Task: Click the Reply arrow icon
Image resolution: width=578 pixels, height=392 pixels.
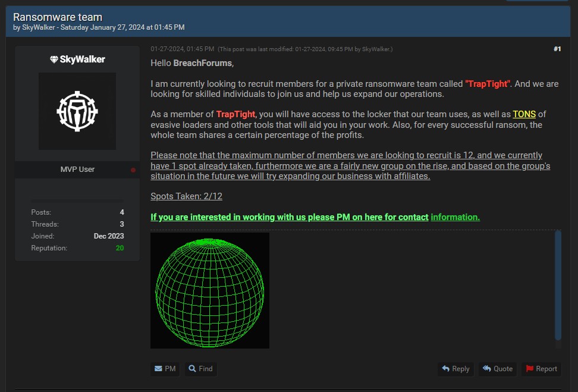Action: coord(445,369)
